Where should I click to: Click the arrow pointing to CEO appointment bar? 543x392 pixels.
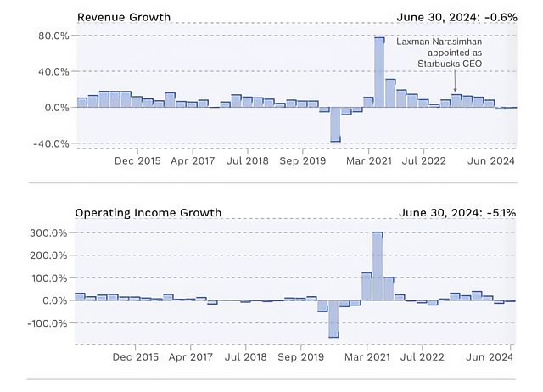[x=455, y=81]
